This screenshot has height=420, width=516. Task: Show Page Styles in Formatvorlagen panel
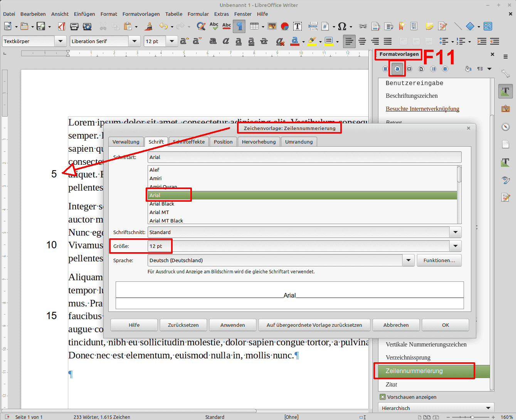pyautogui.click(x=421, y=69)
